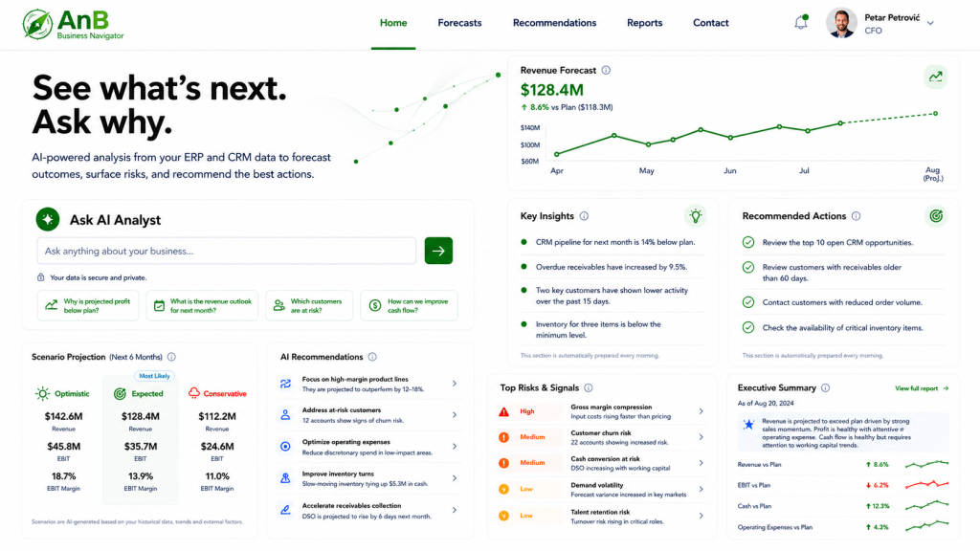Click the Accelerate receivables collection icon

[x=285, y=511]
